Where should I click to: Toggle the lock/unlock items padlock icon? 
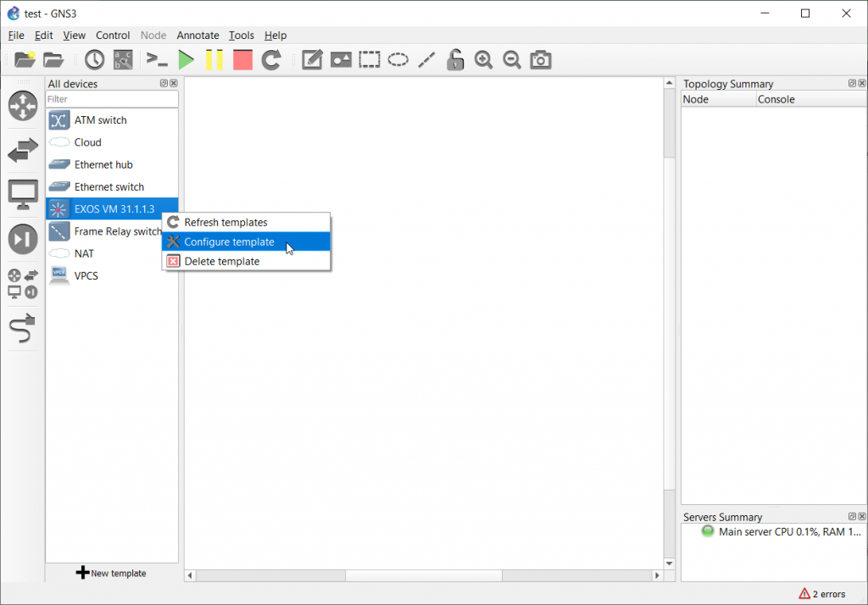455,59
